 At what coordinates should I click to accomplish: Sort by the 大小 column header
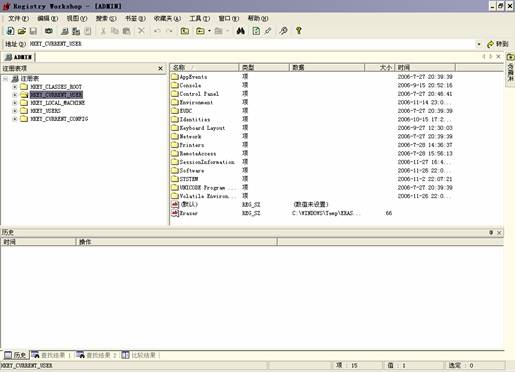click(380, 68)
